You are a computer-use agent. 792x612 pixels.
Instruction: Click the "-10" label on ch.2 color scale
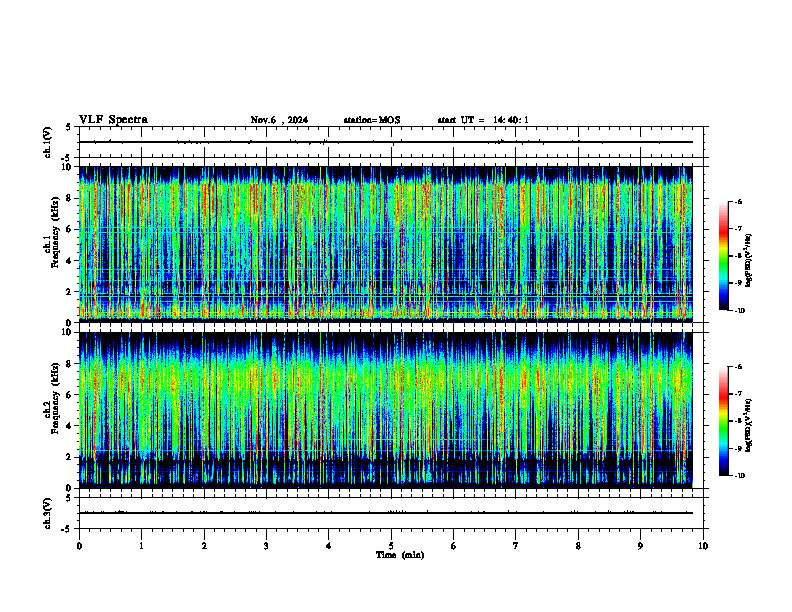click(x=740, y=476)
